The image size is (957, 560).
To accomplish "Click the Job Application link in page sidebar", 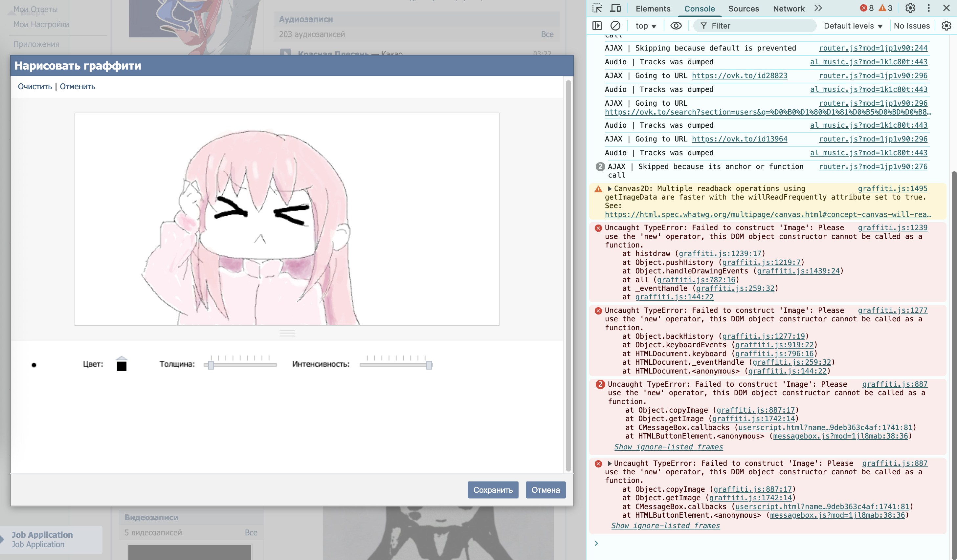I will [42, 535].
